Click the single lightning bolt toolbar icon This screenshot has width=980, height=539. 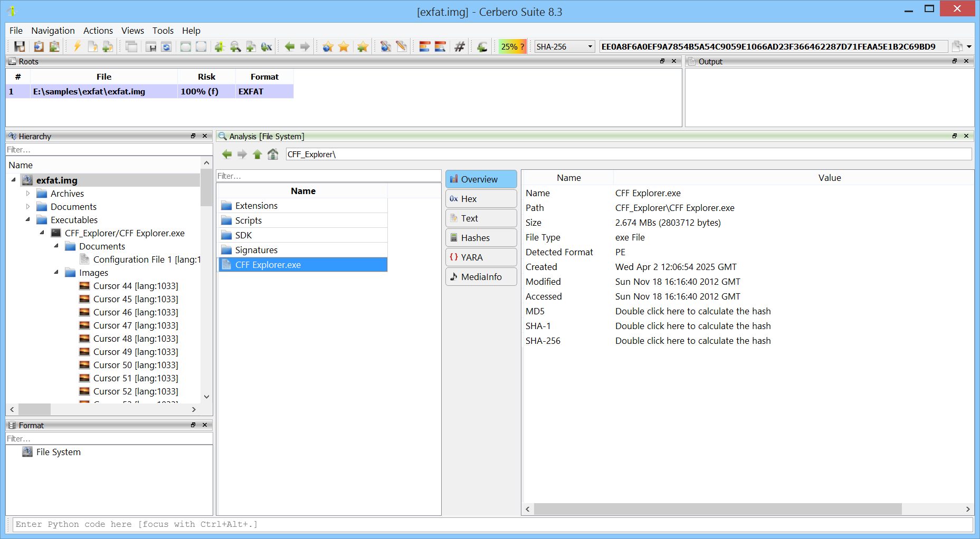77,46
